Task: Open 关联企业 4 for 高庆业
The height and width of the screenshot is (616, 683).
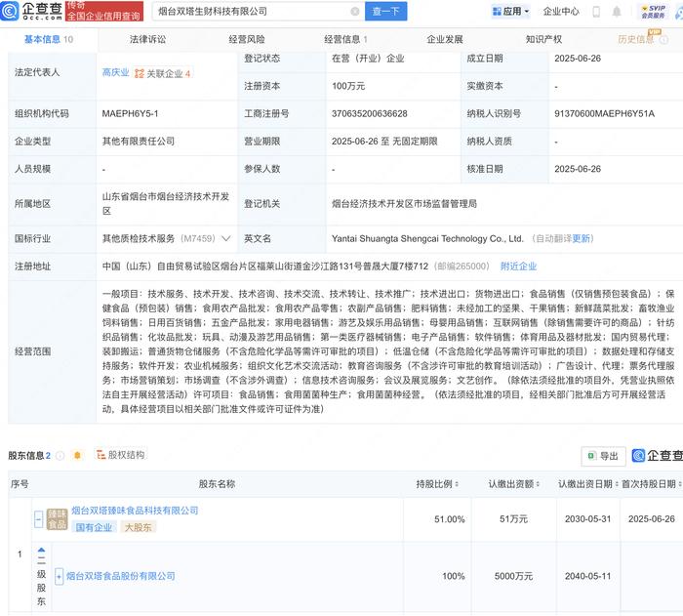Action: [x=162, y=73]
